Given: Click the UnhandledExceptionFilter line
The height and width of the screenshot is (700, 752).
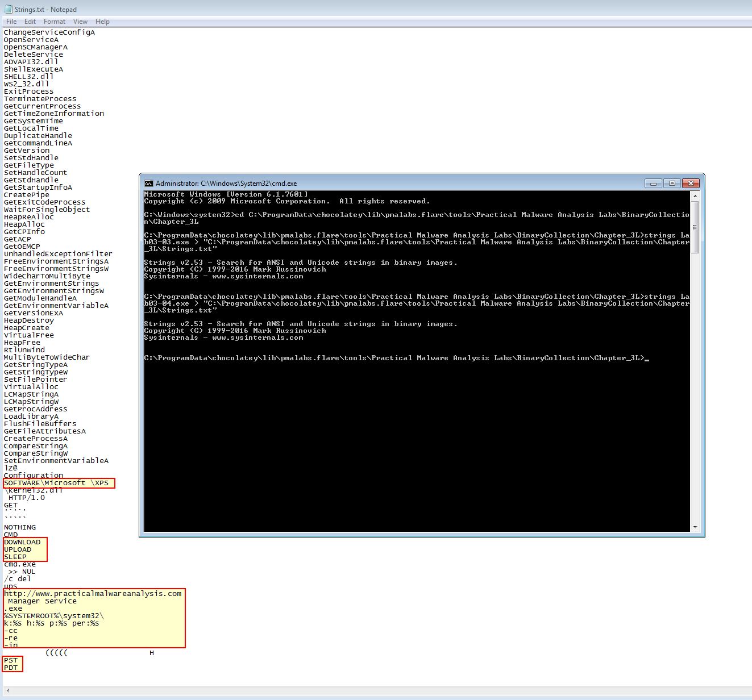Looking at the screenshot, I should tap(59, 254).
